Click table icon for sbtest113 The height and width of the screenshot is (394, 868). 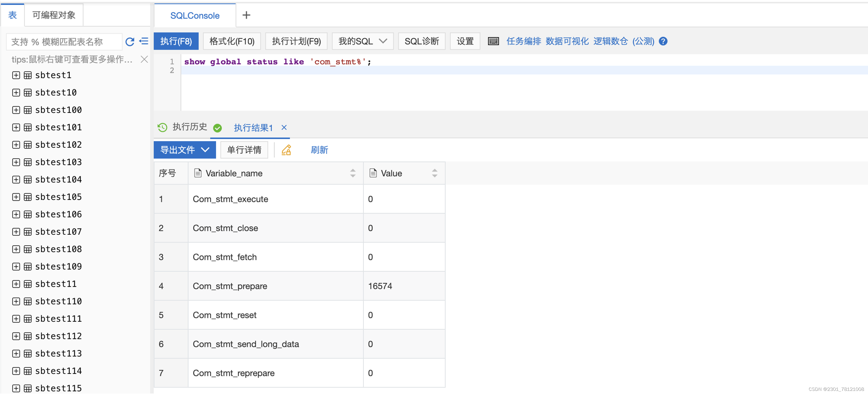pyautogui.click(x=28, y=353)
